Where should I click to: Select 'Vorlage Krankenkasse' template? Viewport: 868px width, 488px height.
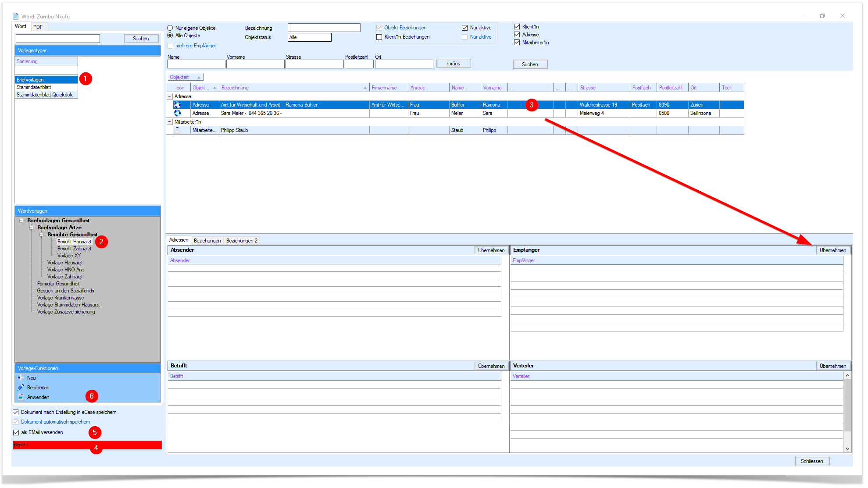point(61,298)
